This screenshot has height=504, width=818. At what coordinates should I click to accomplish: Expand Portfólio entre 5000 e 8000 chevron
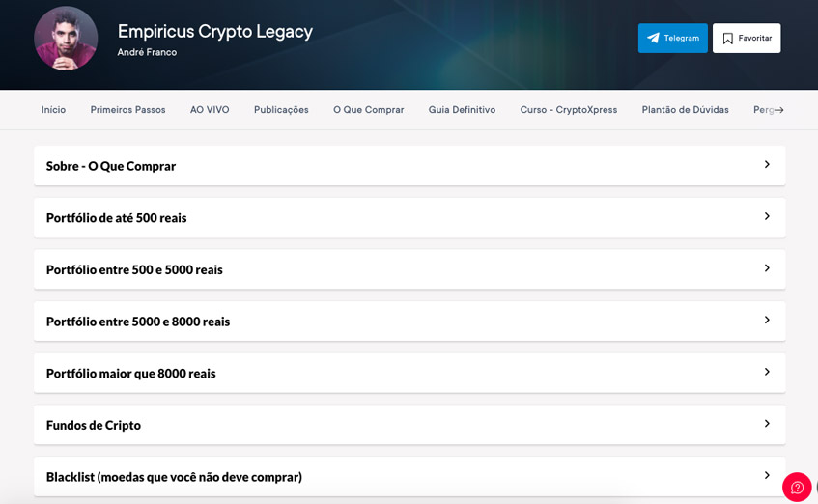click(767, 321)
